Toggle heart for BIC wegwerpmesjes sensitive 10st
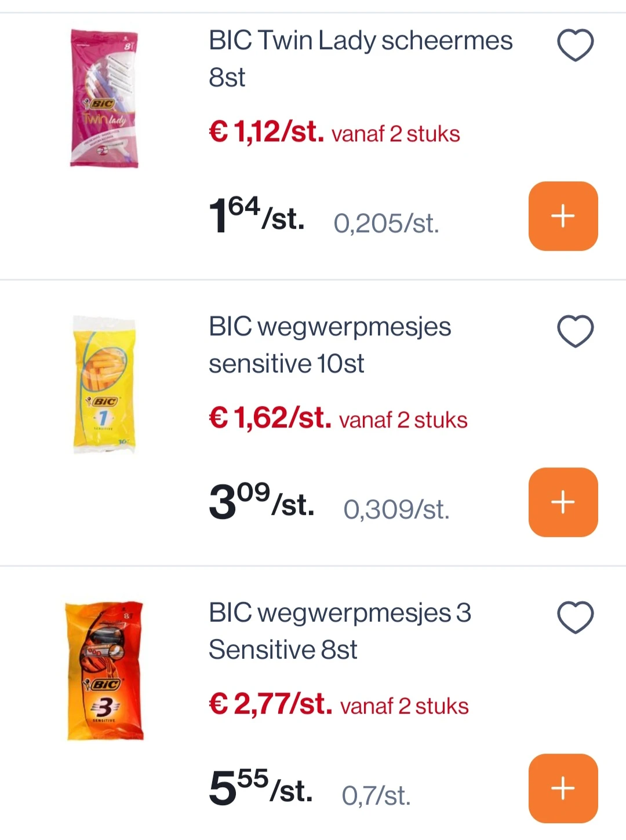This screenshot has width=626, height=840. [575, 331]
